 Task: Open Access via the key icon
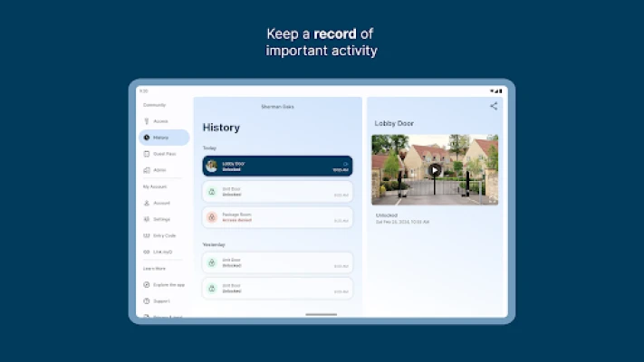click(147, 121)
